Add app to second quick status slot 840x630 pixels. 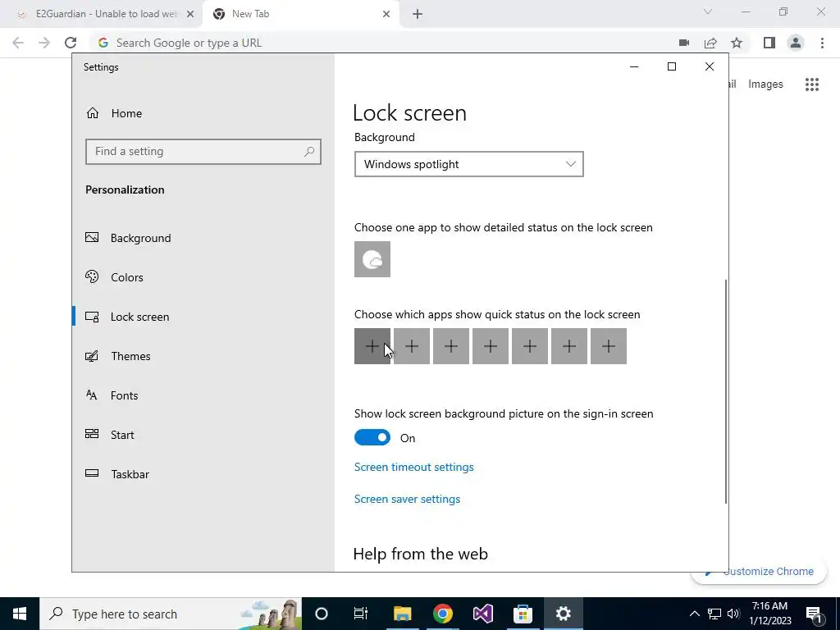coord(412,346)
